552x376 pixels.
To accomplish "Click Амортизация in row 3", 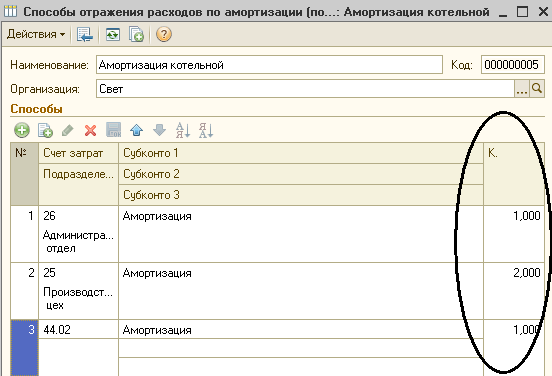I will pyautogui.click(x=157, y=330).
